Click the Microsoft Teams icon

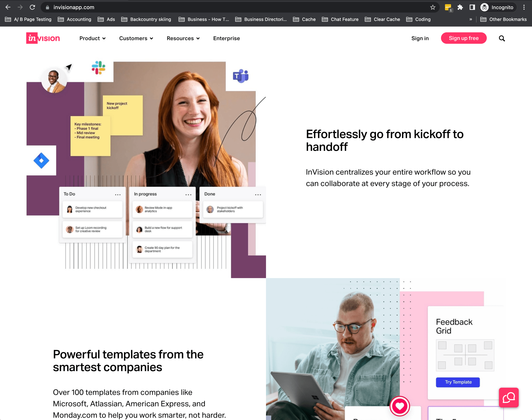pos(240,76)
